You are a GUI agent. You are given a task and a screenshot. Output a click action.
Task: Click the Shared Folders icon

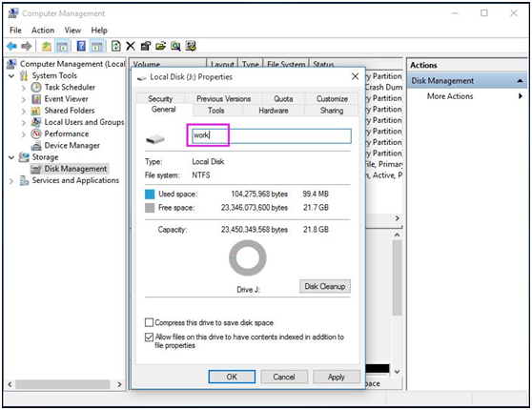pyautogui.click(x=35, y=111)
